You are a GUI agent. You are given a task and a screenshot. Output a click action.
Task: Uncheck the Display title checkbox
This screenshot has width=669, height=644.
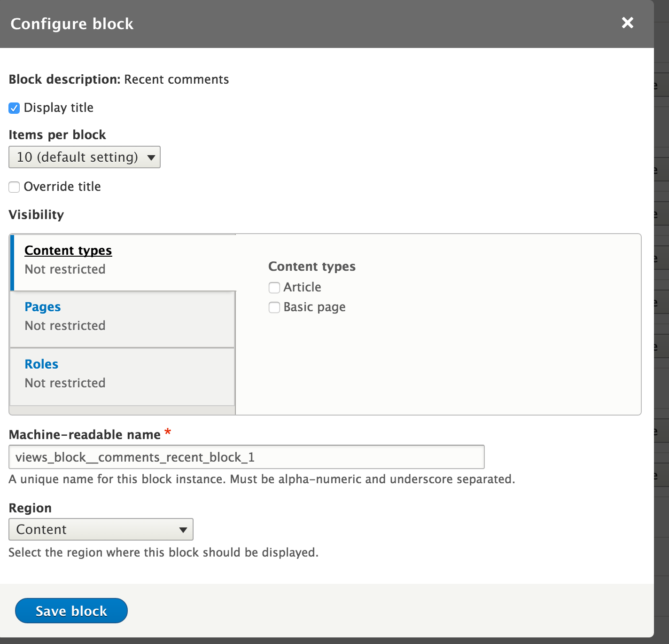click(14, 108)
